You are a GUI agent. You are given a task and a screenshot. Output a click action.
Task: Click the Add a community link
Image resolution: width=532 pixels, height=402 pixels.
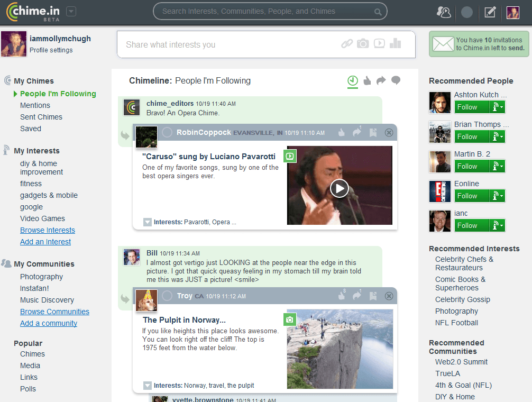pos(49,323)
